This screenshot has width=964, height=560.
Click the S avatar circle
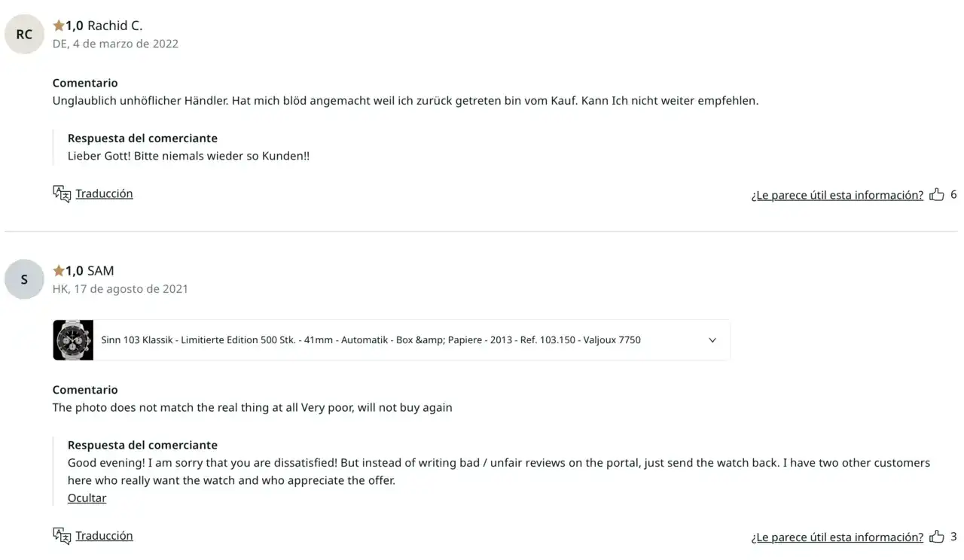24,279
